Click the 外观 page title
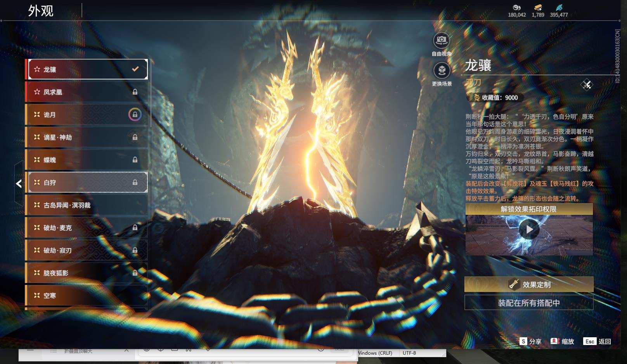 point(41,10)
